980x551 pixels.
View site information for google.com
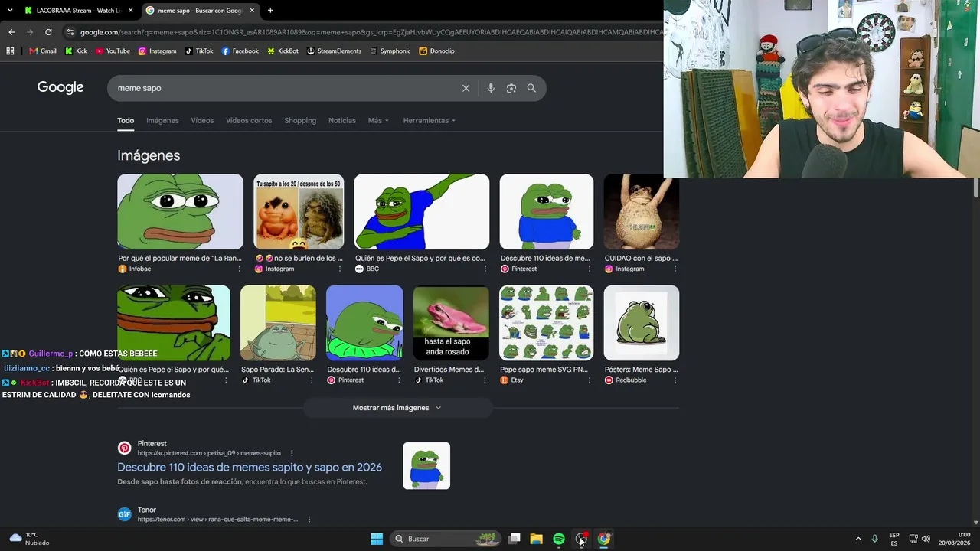click(x=70, y=32)
